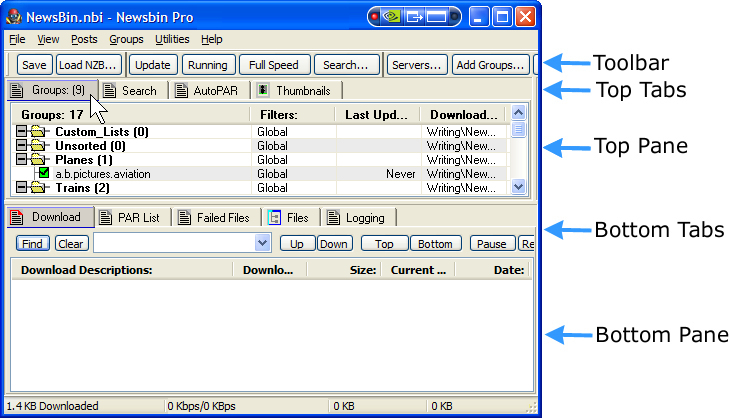Viewport: 729px width, 418px height.
Task: Click 0 Kbps/0 KBps in status bar
Action: pos(201,406)
